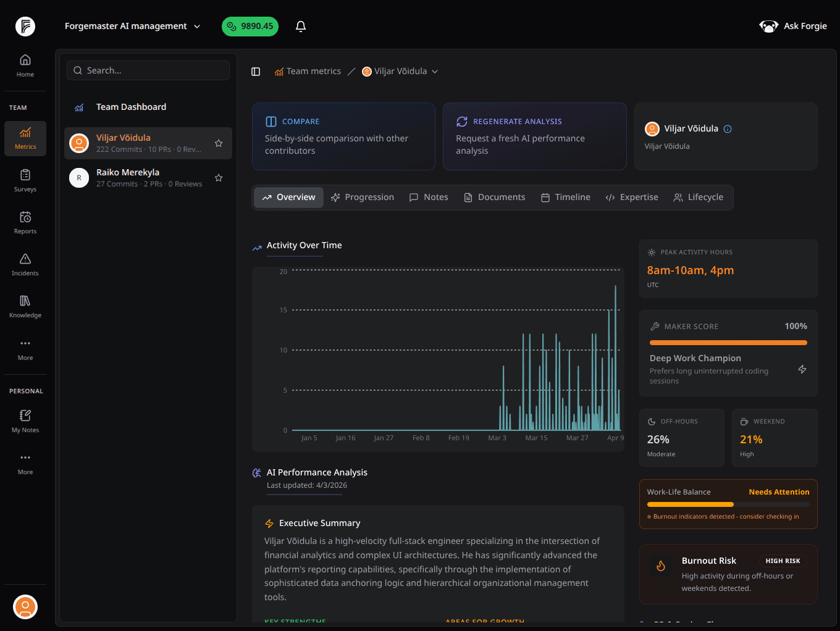Image resolution: width=840 pixels, height=631 pixels.
Task: Request a fresh analysis via Regenerate Analysis
Action: [534, 136]
